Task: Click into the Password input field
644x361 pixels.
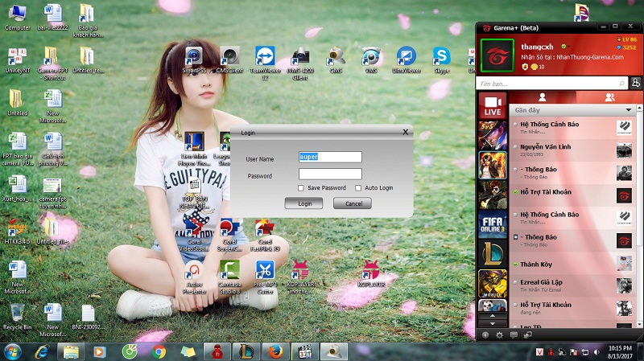Action: (330, 174)
